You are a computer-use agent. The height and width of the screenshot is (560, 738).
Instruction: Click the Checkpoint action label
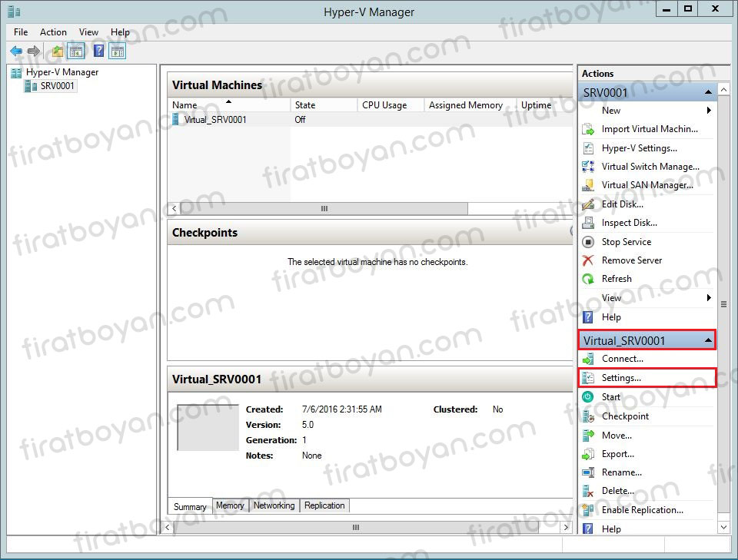pos(625,416)
